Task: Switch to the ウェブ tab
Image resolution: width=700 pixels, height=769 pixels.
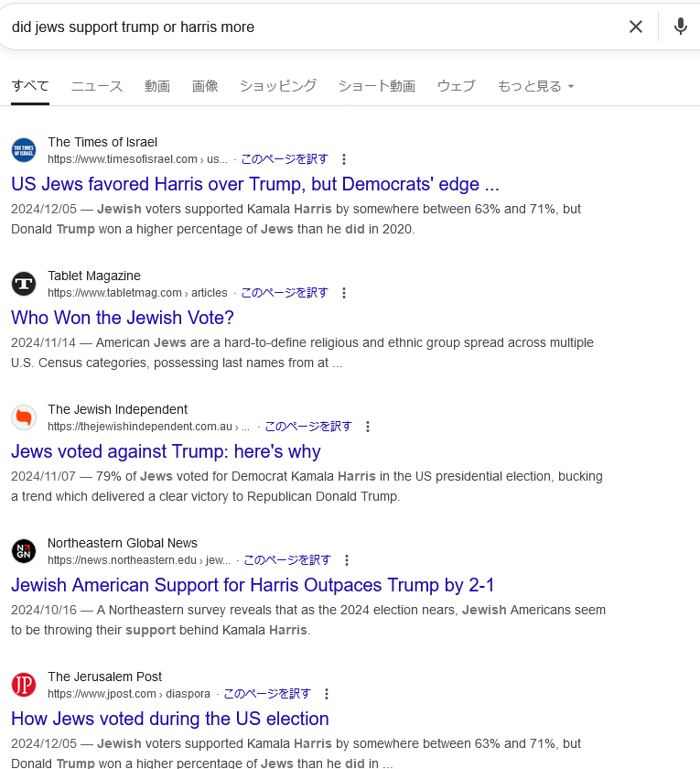Action: tap(456, 86)
